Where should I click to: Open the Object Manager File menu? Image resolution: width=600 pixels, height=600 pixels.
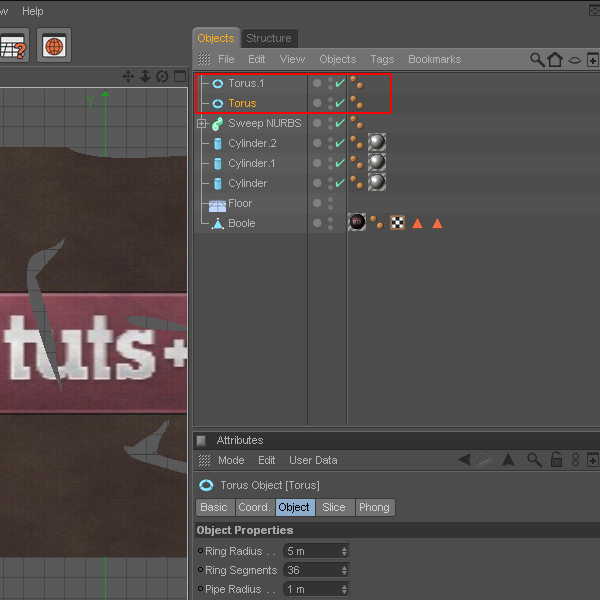(226, 59)
